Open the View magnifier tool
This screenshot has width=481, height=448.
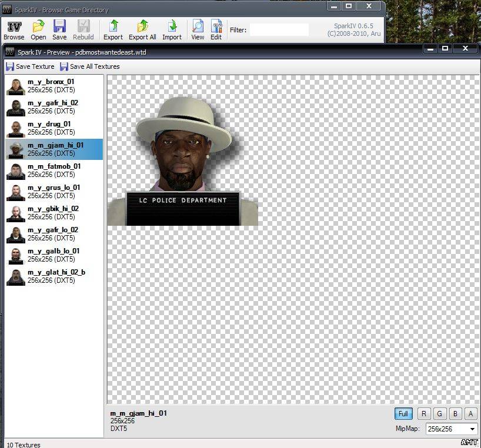pos(198,30)
